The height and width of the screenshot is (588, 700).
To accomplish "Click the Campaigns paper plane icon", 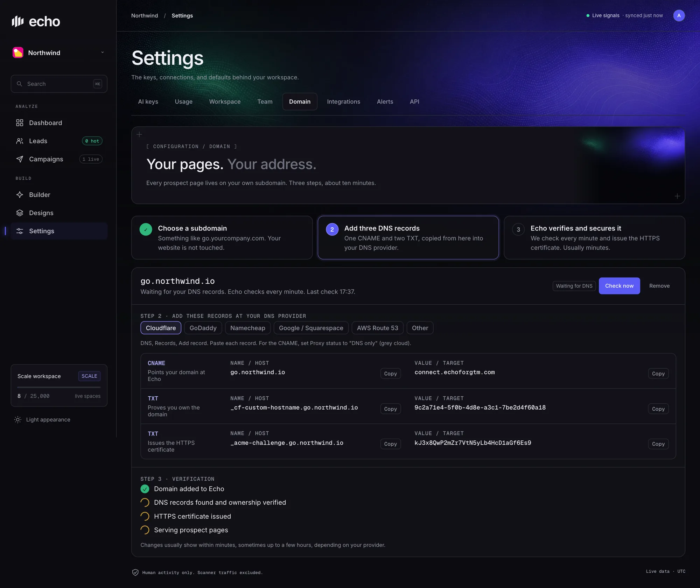I will [20, 159].
